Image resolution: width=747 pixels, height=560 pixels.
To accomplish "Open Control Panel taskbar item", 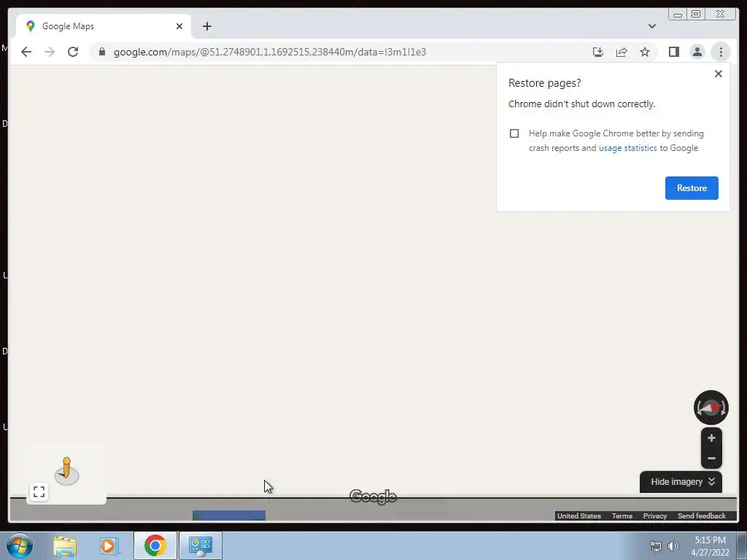I will click(201, 545).
